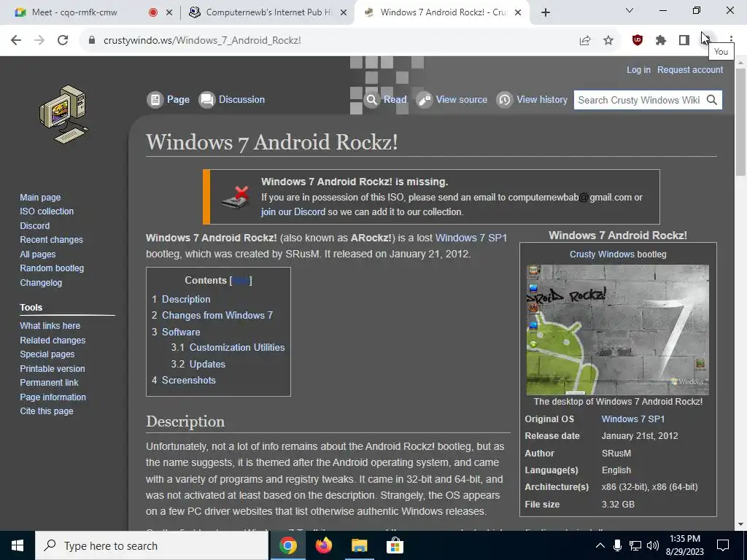The image size is (747, 560).
Task: Jump to Screenshots section in contents
Action: 189,380
